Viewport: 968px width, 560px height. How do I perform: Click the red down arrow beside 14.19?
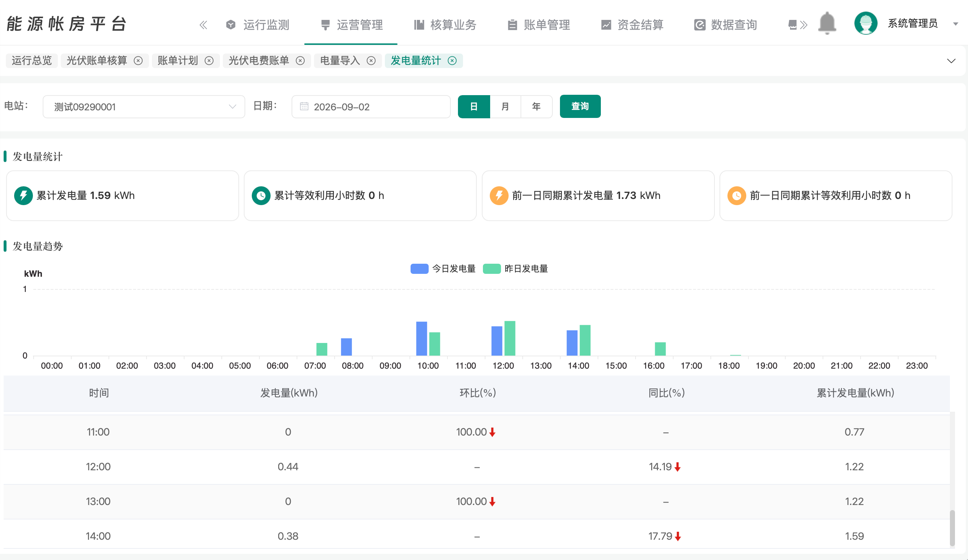pyautogui.click(x=678, y=467)
